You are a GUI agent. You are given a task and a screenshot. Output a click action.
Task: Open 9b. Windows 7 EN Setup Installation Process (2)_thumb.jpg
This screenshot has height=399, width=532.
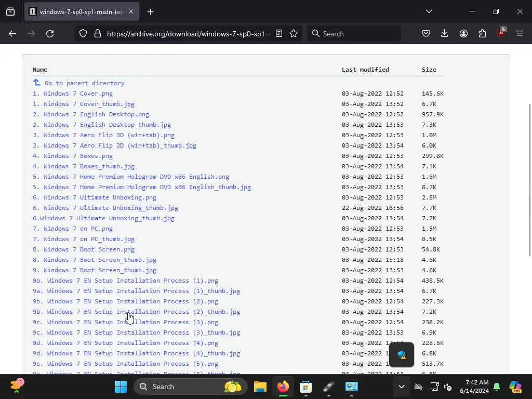point(137,312)
